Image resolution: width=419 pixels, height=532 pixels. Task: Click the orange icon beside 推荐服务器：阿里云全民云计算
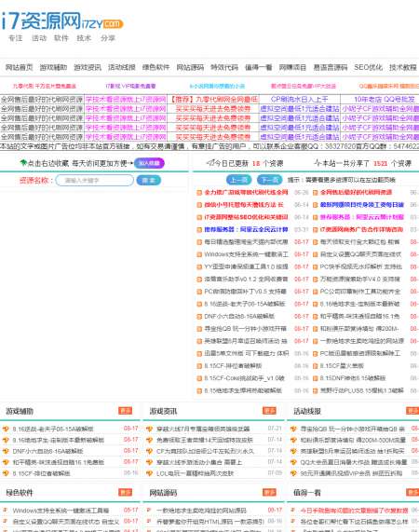[199, 230]
